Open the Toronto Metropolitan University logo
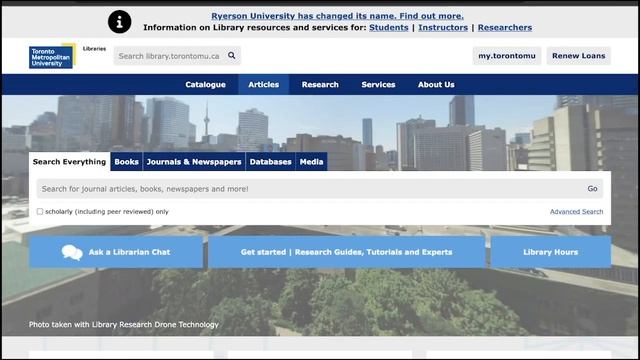 (x=52, y=56)
